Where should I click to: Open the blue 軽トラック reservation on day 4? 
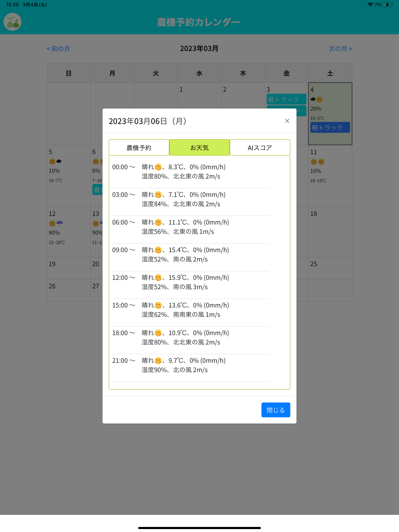330,128
